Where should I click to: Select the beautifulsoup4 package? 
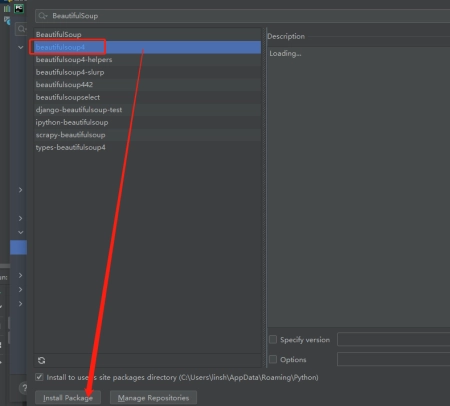148,47
